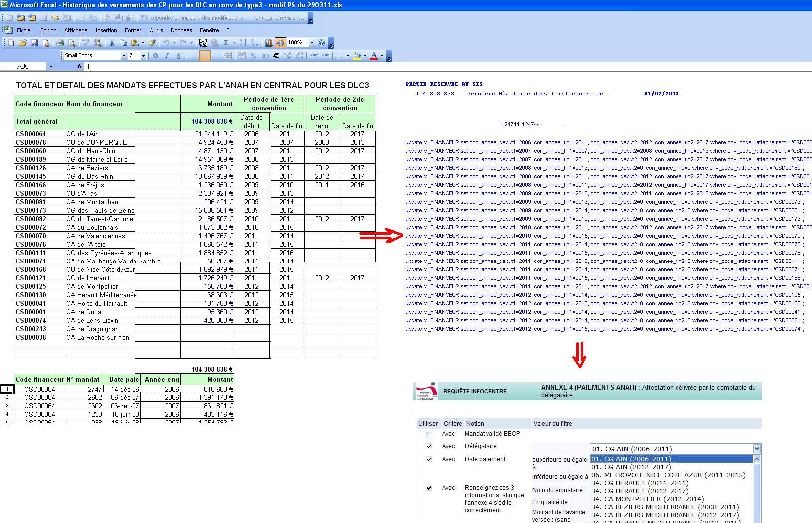
Task: Expand the Paste options arrow
Action: pyautogui.click(x=143, y=43)
